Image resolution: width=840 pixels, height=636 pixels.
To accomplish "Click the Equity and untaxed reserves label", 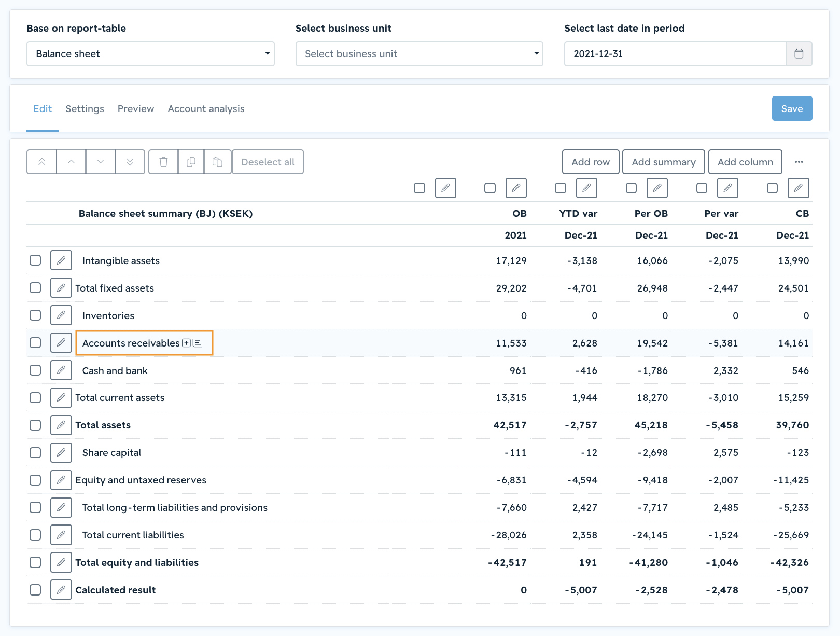I will pos(141,480).
